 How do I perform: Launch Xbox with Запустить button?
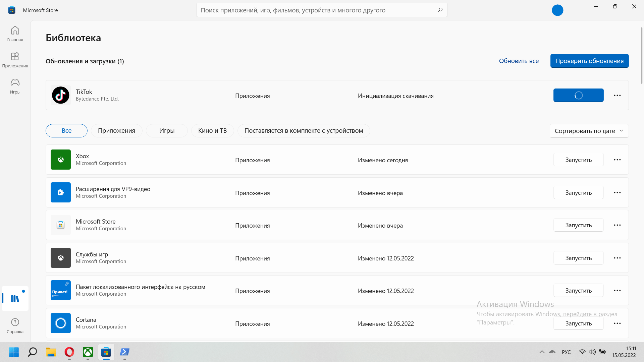[578, 160]
